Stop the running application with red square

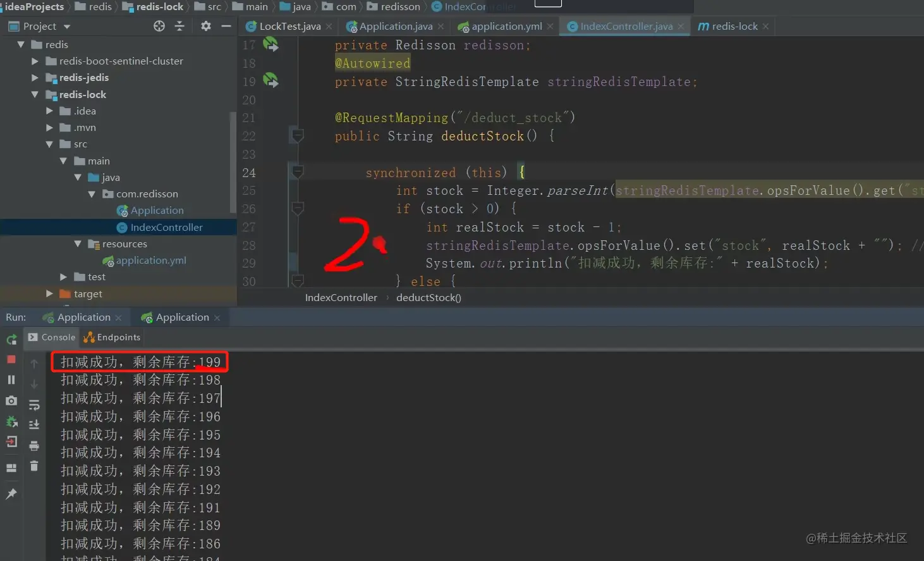click(x=11, y=359)
